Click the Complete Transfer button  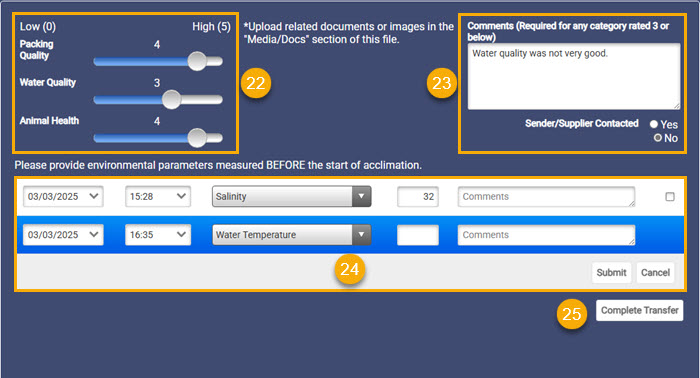[639, 310]
